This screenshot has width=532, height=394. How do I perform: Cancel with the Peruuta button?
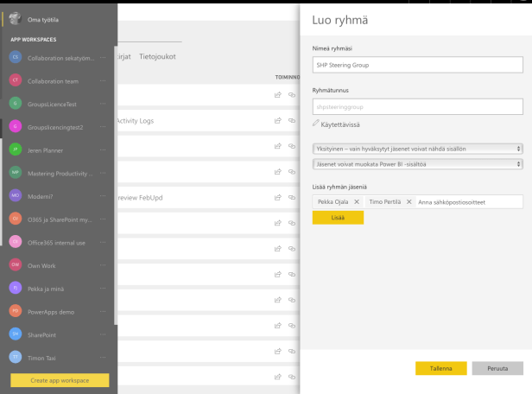tap(497, 368)
